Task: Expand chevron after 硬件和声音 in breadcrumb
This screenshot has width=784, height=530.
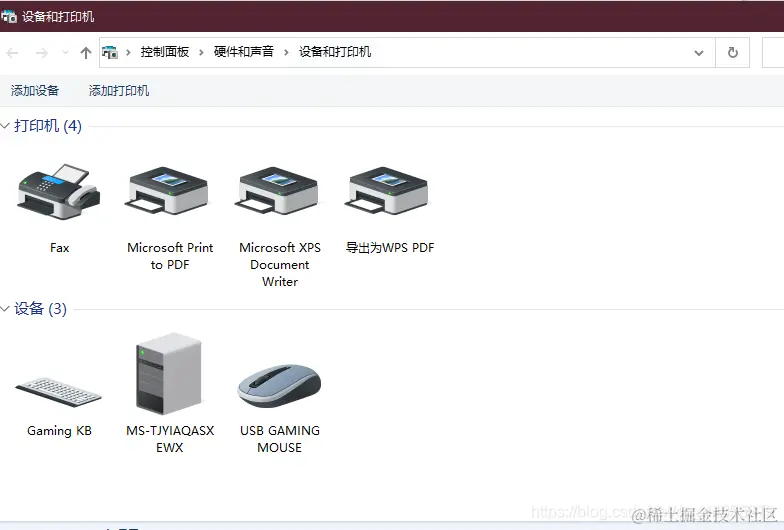Action: point(286,52)
